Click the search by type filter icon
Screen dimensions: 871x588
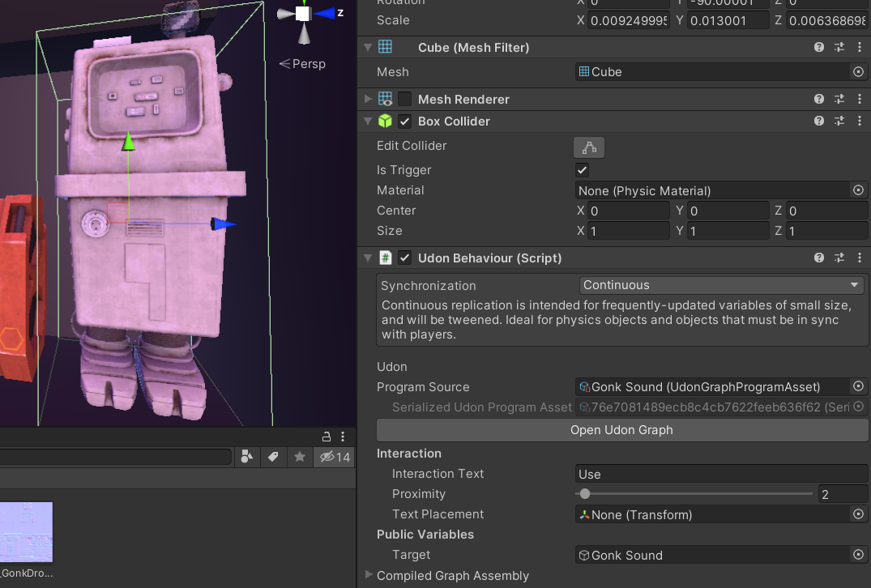tap(246, 457)
